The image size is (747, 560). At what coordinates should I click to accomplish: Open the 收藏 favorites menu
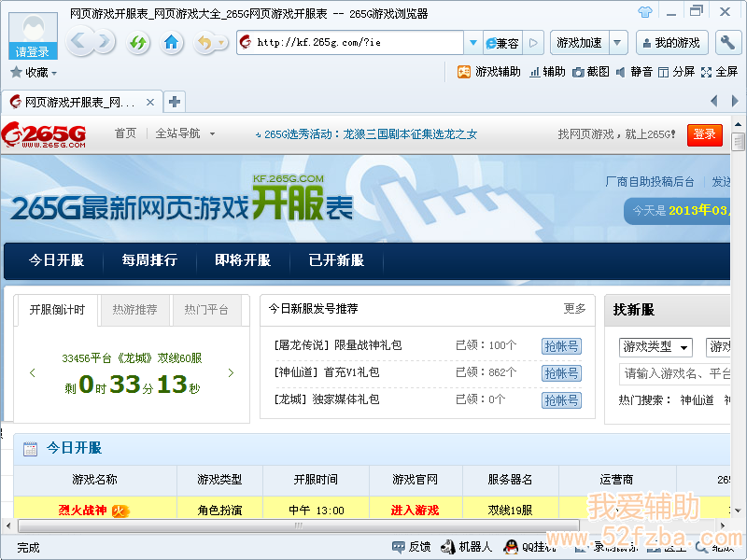[34, 73]
